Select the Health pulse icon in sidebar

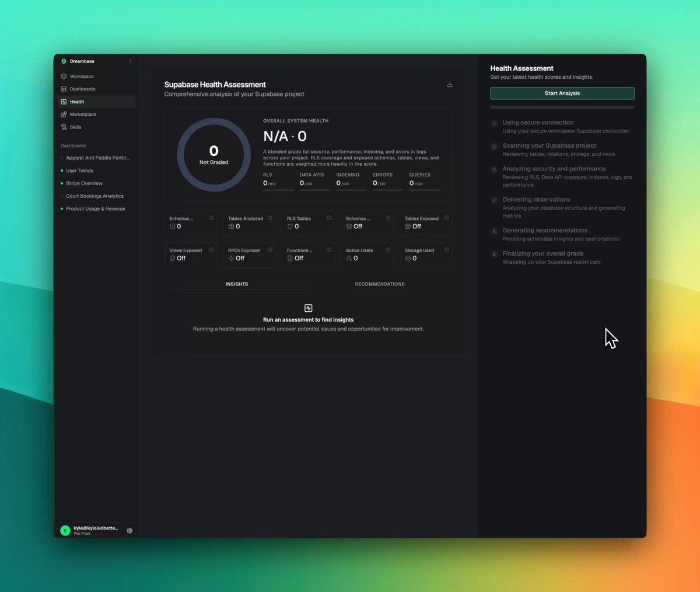click(x=64, y=102)
